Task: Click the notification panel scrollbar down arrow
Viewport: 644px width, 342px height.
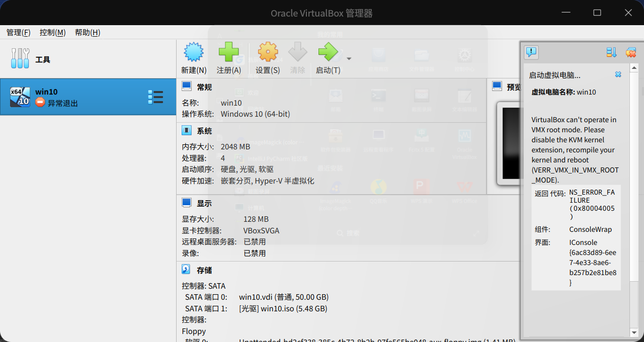Action: click(x=634, y=332)
